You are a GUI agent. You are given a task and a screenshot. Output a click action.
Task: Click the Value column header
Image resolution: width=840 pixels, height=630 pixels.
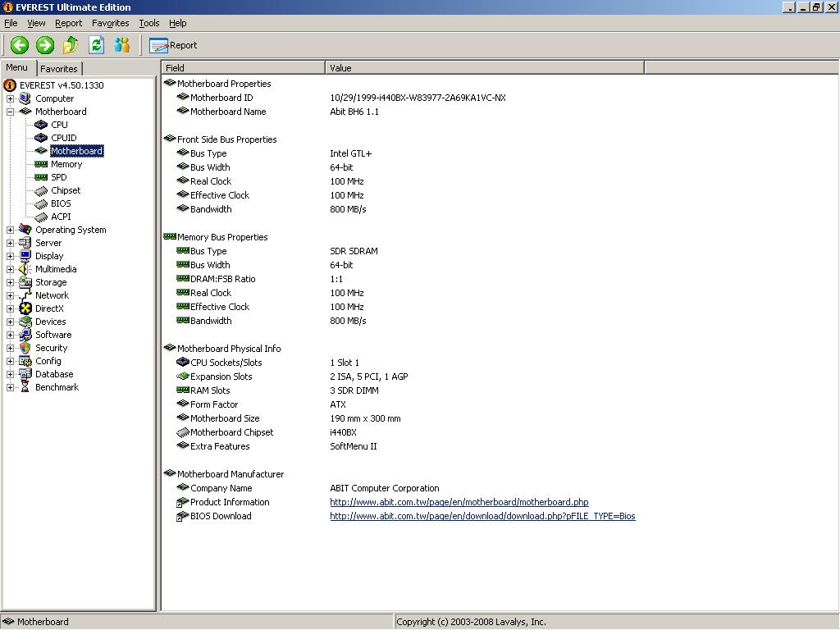[484, 68]
